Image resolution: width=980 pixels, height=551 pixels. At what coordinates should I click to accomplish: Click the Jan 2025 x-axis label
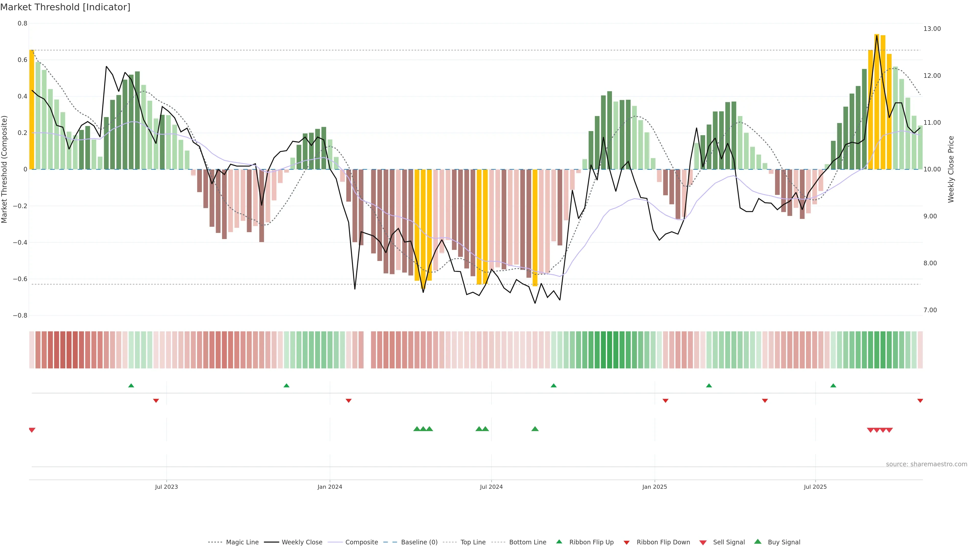(x=654, y=487)
